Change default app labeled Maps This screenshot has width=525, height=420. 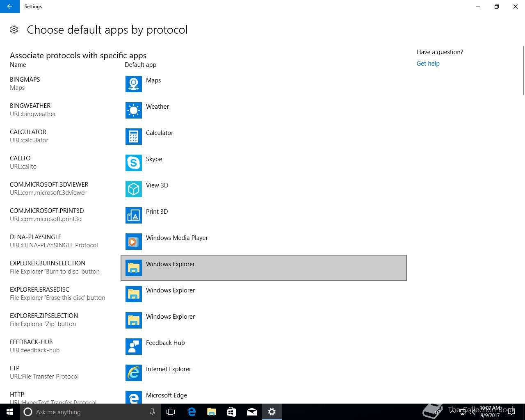click(x=264, y=84)
